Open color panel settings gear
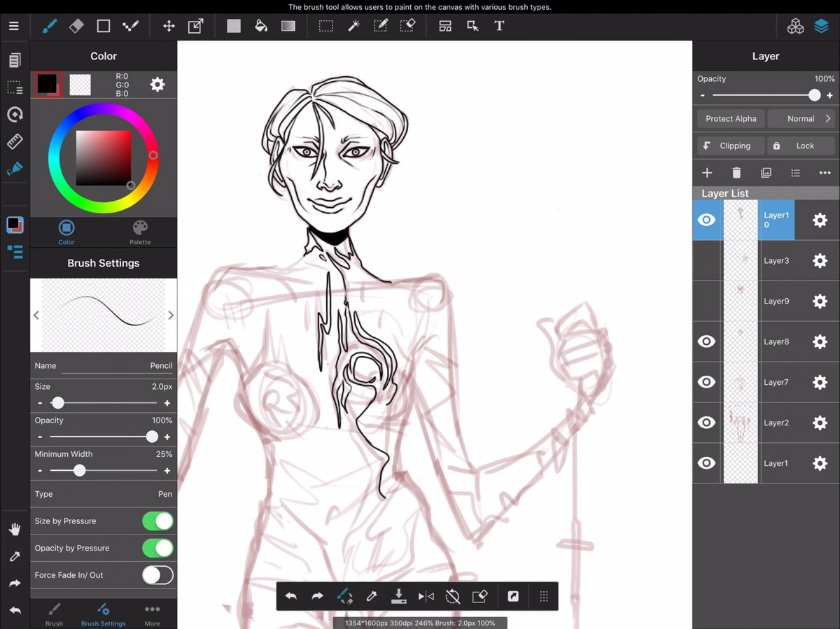Viewport: 840px width, 629px height. coord(157,85)
